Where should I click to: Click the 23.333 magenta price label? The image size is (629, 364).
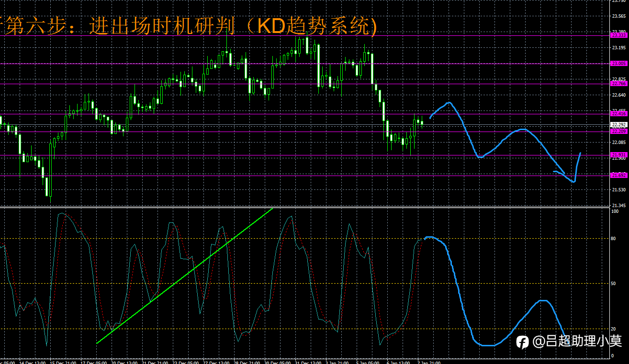point(619,35)
